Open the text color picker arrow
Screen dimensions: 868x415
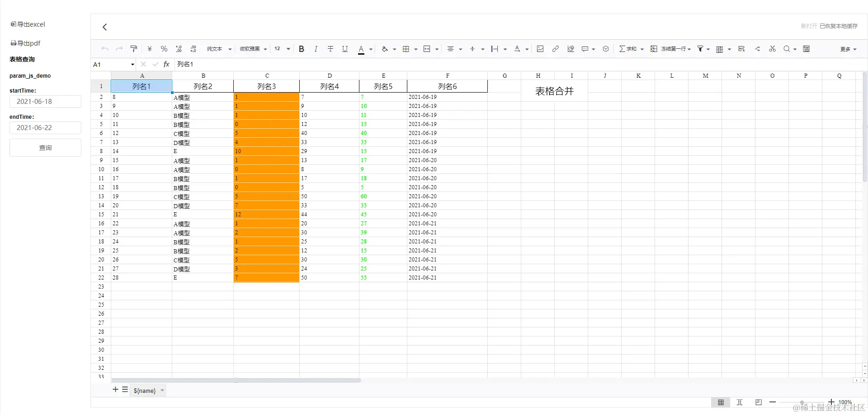(x=371, y=49)
